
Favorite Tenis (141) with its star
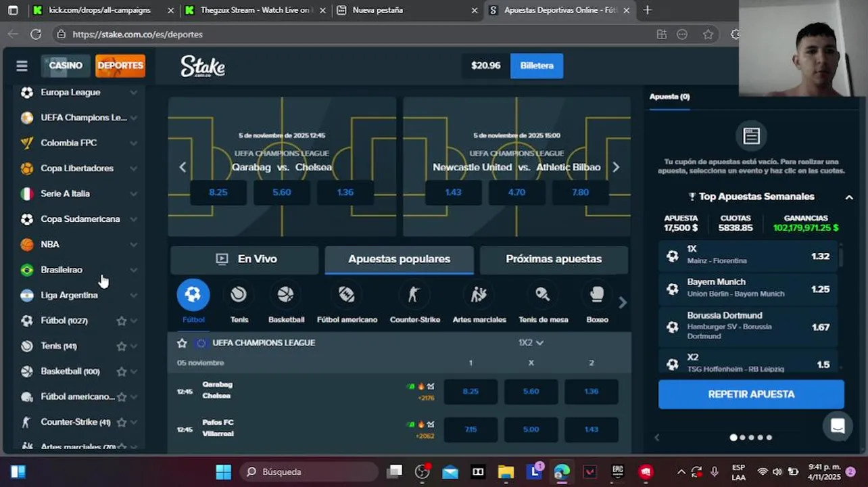tap(122, 346)
